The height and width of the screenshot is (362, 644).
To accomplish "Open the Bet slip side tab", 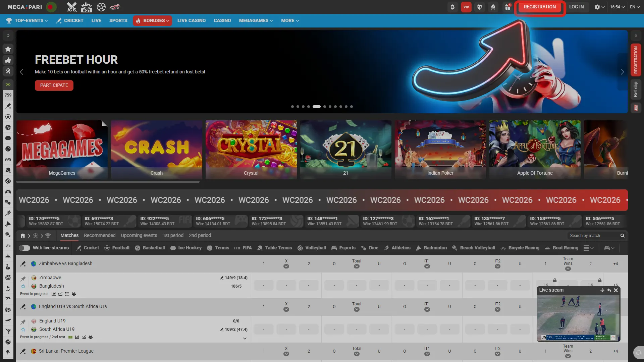I will click(x=636, y=89).
